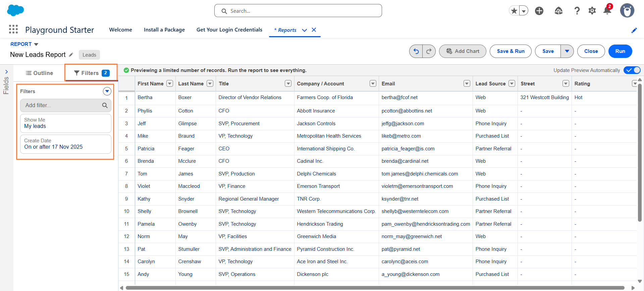Open the favorites star icon
644x291 pixels.
[x=514, y=11]
